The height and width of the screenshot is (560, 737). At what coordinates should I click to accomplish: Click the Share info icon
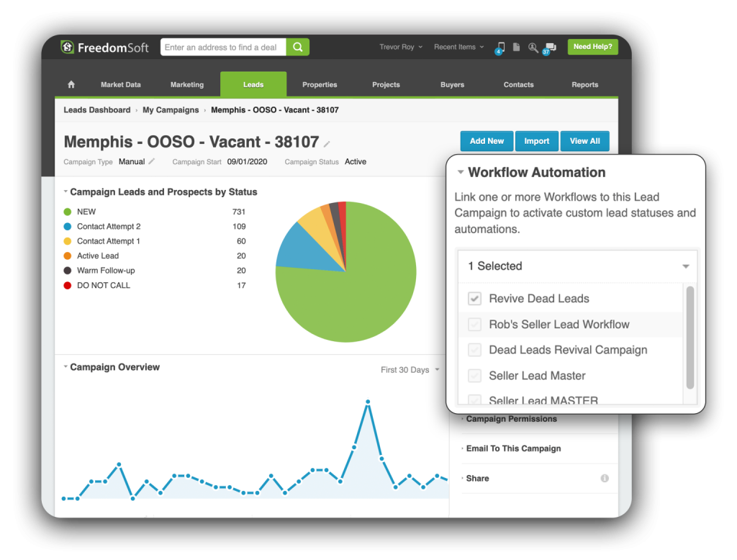point(605,479)
